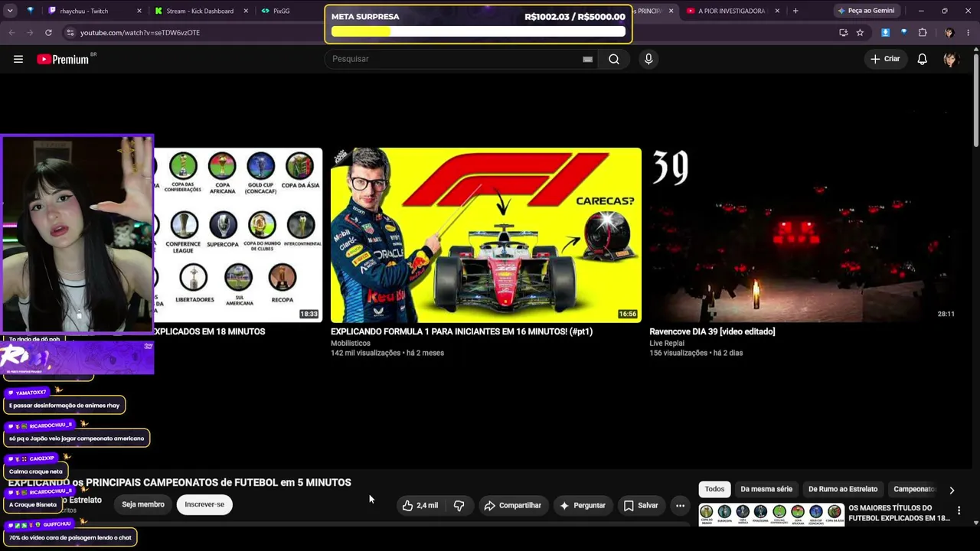Switch to Stream - Kick Dashboard tab
The width and height of the screenshot is (980, 551).
(x=200, y=11)
